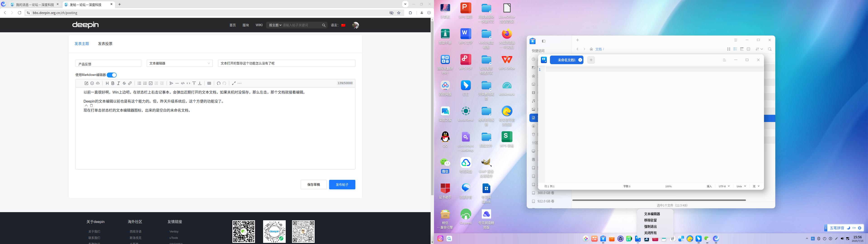Insert an unordered list in the editor
This screenshot has height=244, width=868.
pos(139,83)
